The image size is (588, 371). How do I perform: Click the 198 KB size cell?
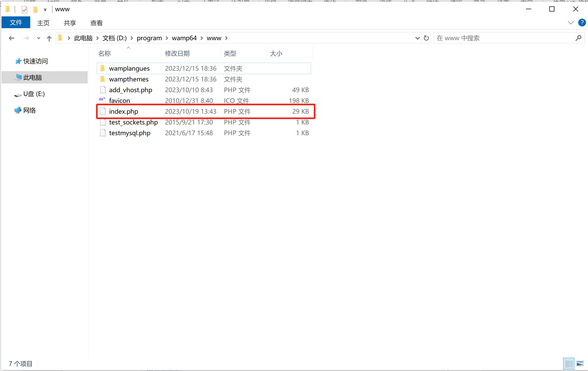click(299, 101)
